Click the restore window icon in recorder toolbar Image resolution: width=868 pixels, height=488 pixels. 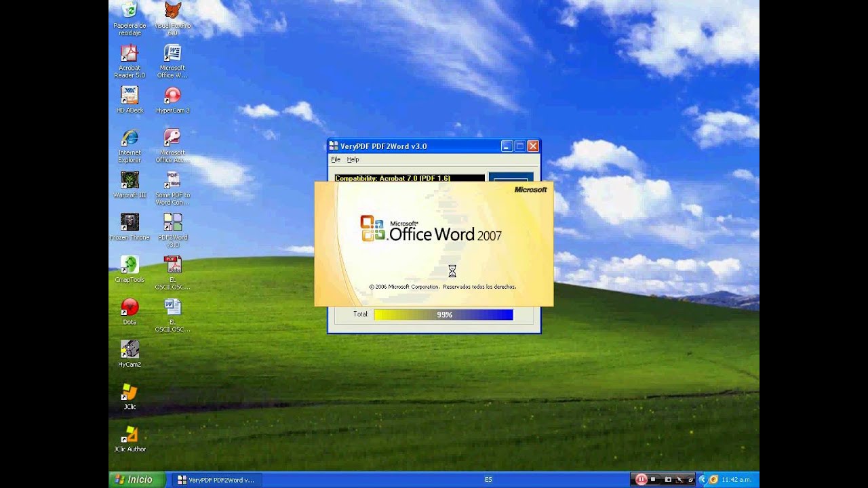pyautogui.click(x=690, y=479)
